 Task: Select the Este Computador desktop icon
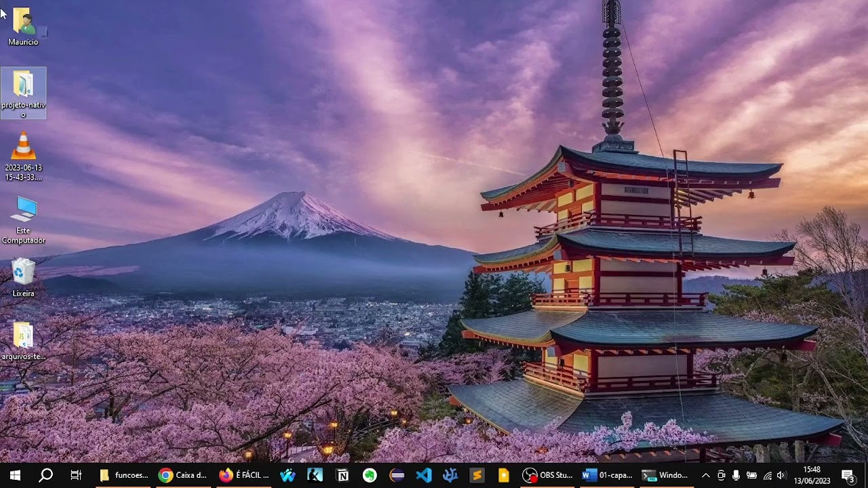pos(23,220)
